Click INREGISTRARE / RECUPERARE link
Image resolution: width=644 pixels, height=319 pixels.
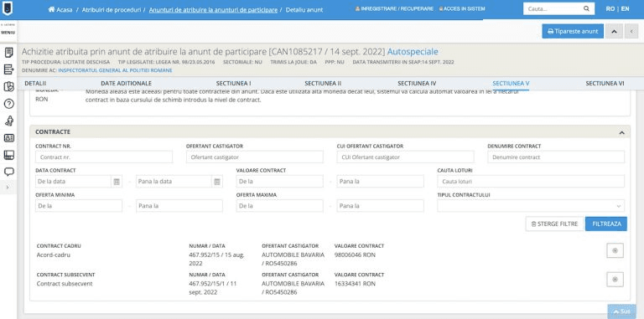pos(394,8)
